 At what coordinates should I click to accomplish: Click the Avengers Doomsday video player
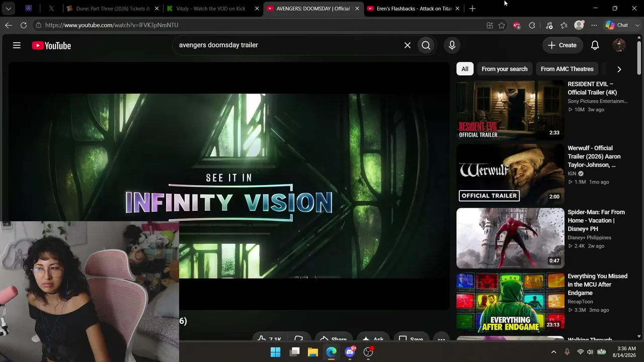[x=229, y=186]
